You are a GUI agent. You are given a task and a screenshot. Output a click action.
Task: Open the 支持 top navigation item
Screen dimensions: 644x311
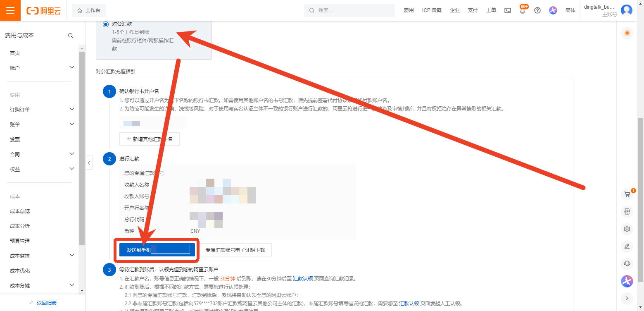click(473, 10)
